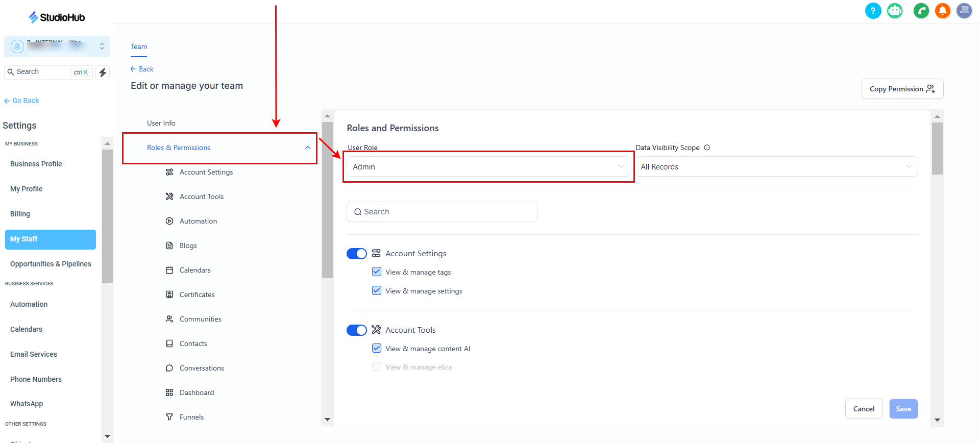Select My Staff in settings sidebar

(x=51, y=239)
